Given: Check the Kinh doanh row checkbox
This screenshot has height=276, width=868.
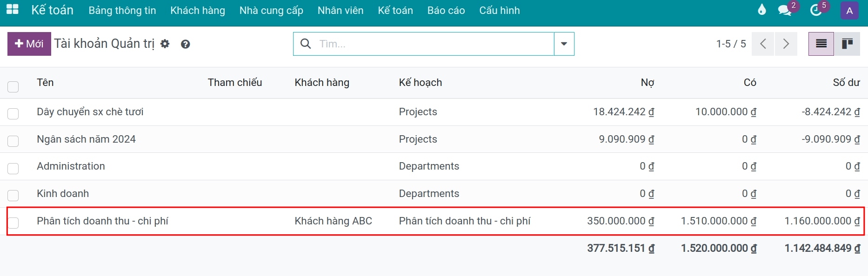Looking at the screenshot, I should [x=13, y=195].
